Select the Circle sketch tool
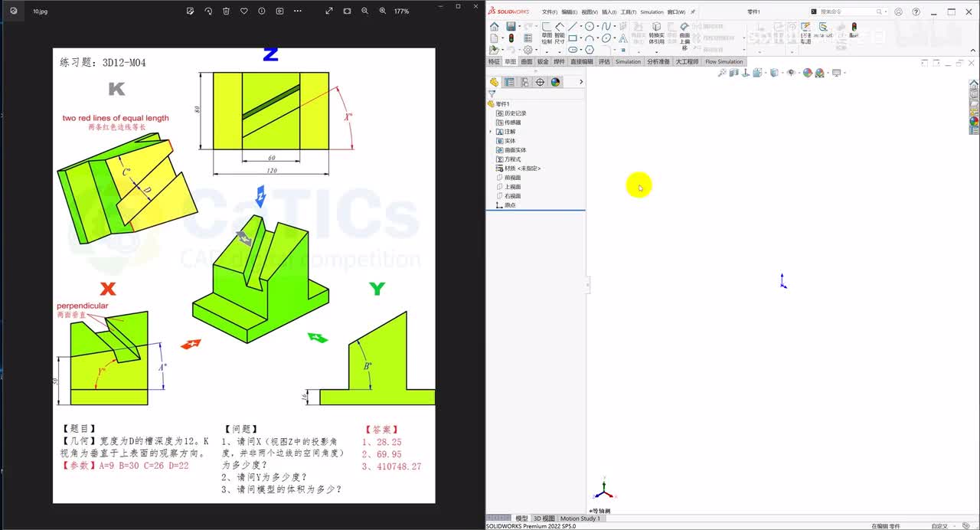 (x=590, y=26)
